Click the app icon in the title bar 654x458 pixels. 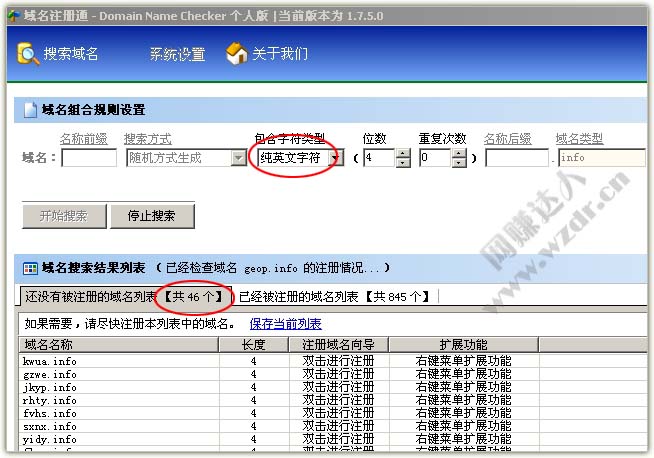click(x=14, y=16)
